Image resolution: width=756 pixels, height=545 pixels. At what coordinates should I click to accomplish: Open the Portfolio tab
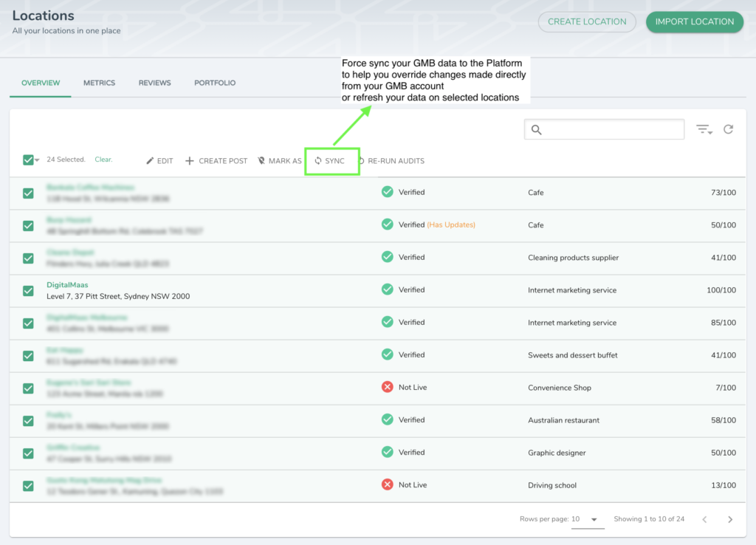tap(215, 83)
